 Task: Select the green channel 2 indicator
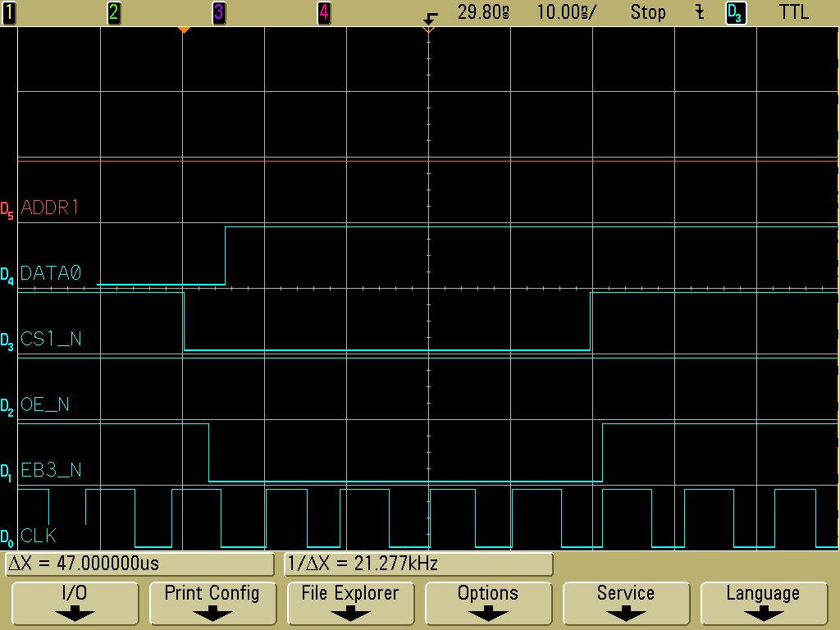(x=113, y=12)
